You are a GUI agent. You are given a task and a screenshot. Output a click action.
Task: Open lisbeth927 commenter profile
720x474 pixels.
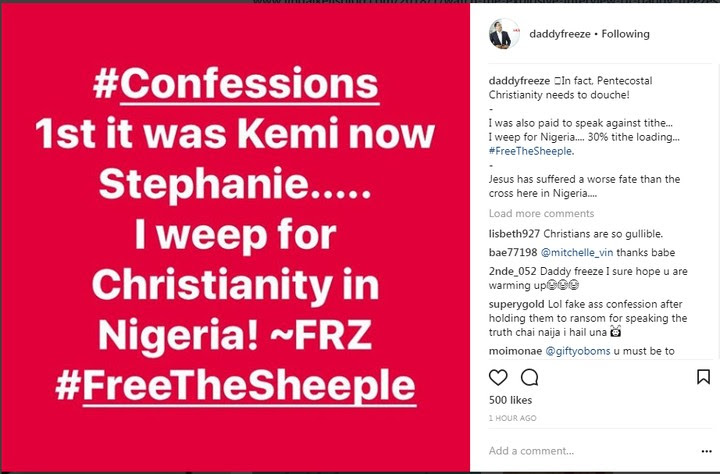[x=514, y=234]
